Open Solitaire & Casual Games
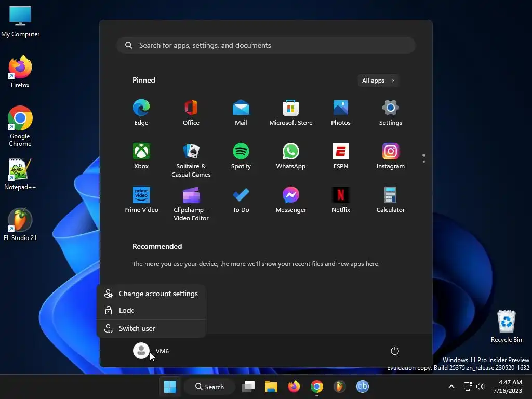Image resolution: width=532 pixels, height=399 pixels. (x=191, y=160)
